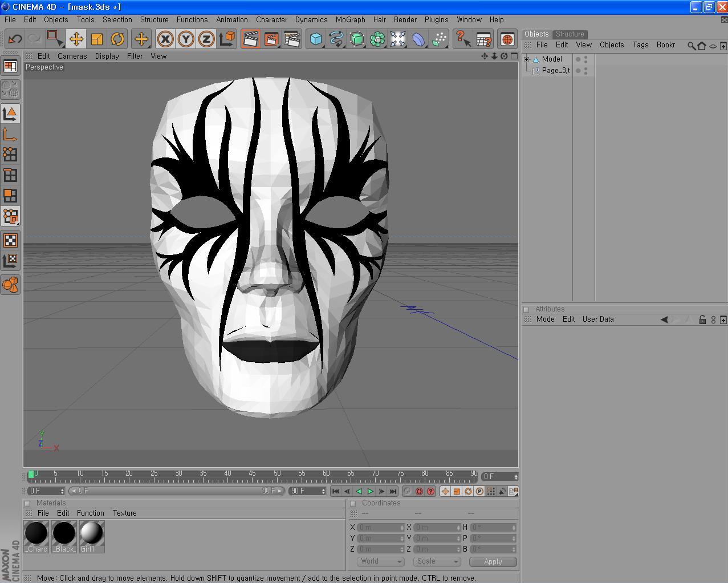Click Object Manager search magnifier icon
The width and height of the screenshot is (728, 583).
(691, 46)
